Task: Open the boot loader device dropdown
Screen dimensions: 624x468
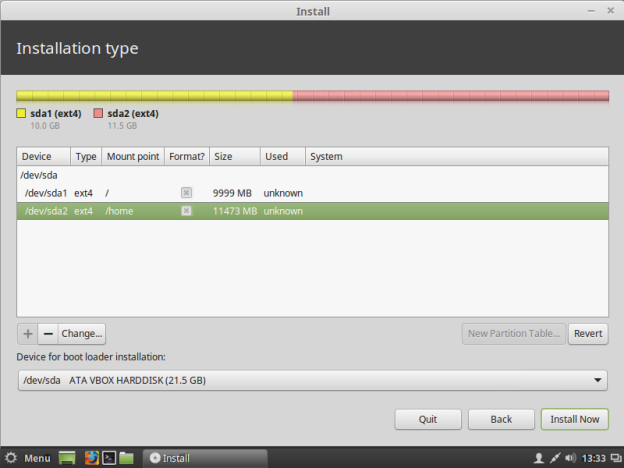Action: tap(312, 380)
